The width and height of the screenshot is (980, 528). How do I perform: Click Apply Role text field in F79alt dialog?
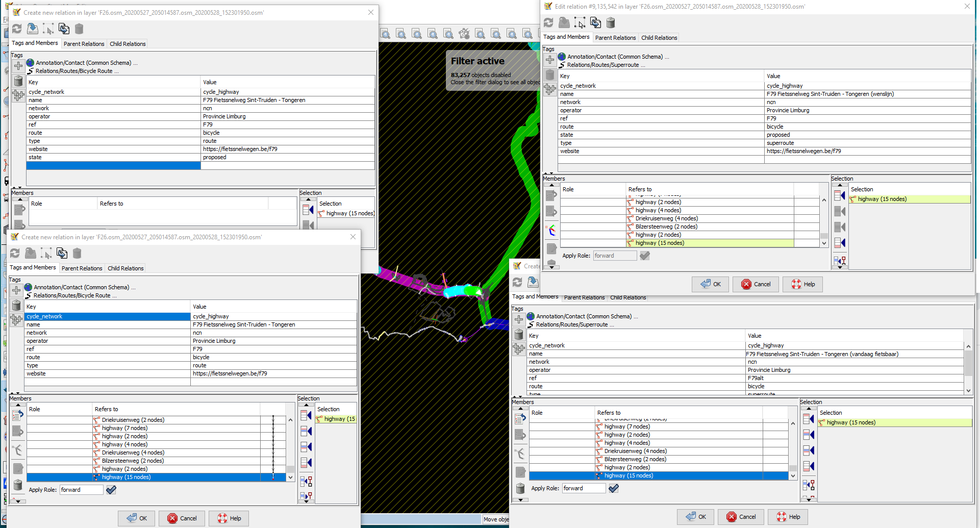[583, 488]
